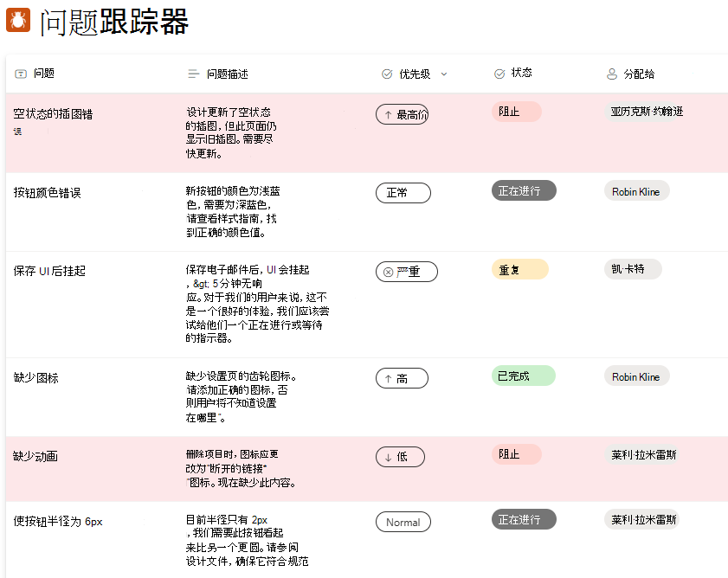Click the 问题描述 column lines icon

(x=194, y=74)
